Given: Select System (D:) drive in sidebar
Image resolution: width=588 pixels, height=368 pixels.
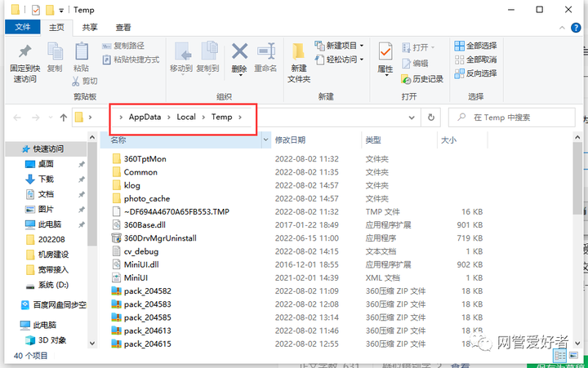Looking at the screenshot, I should (53, 285).
